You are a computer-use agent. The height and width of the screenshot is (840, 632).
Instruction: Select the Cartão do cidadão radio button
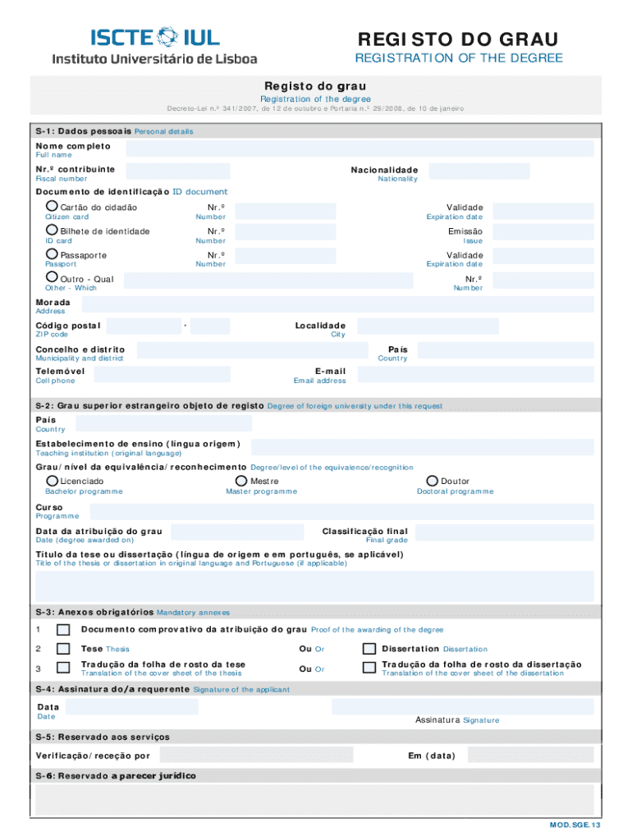53,207
